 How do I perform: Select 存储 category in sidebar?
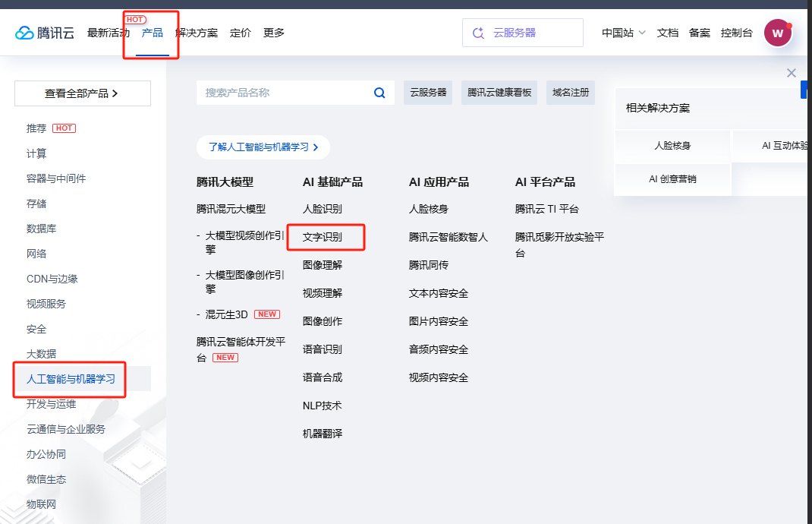click(x=36, y=204)
